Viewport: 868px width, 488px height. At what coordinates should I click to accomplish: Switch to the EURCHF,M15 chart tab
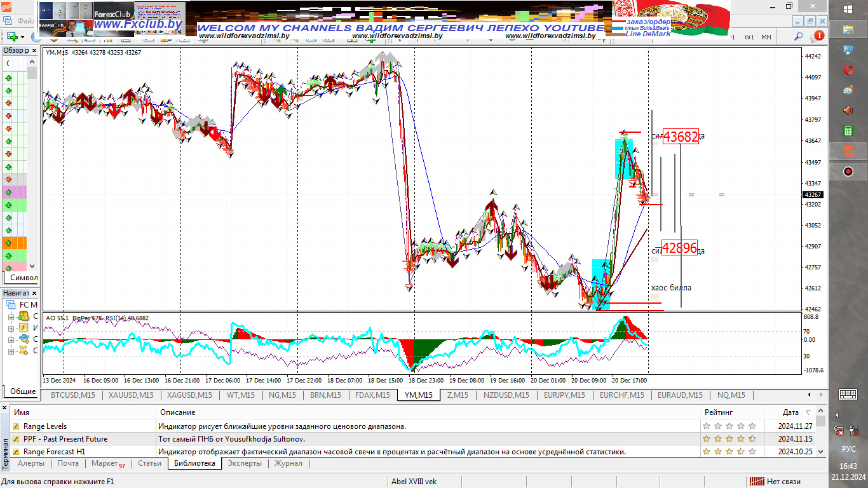[622, 395]
